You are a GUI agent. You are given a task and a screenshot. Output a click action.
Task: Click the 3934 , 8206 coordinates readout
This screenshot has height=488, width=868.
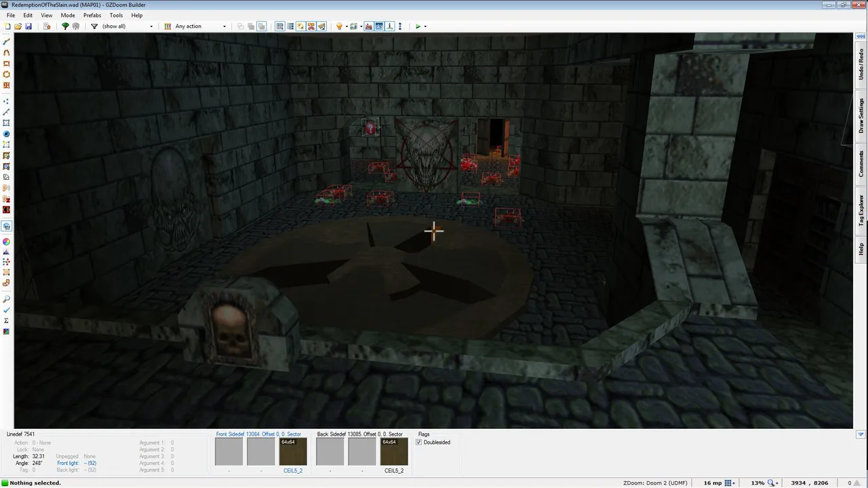tap(811, 483)
